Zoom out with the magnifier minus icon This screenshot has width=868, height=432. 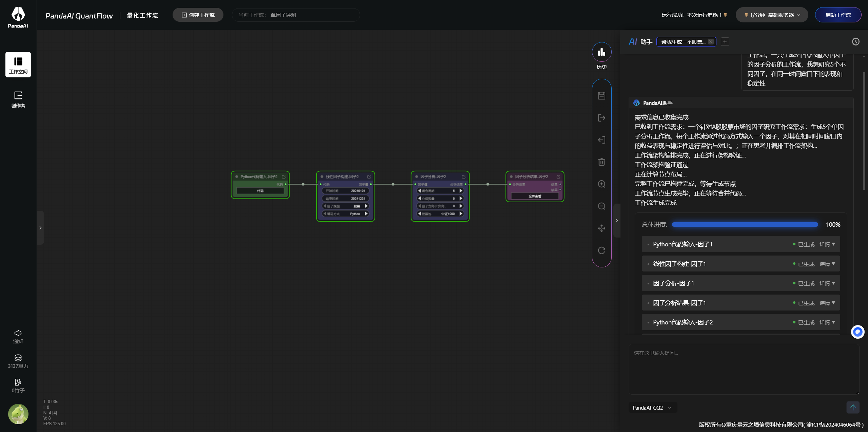pos(601,206)
